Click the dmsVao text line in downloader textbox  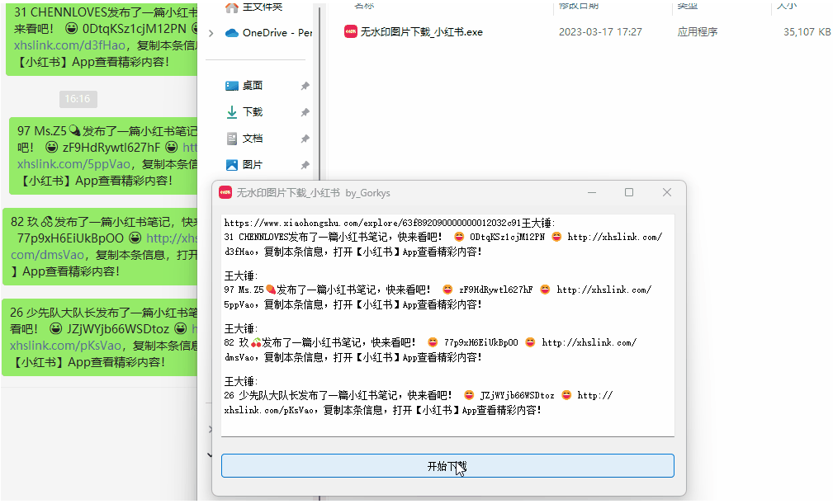[353, 357]
